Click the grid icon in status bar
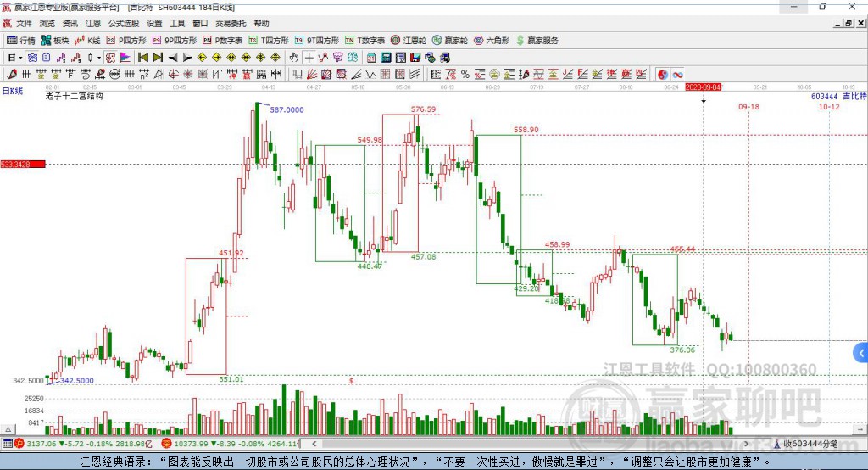Viewport: 868px width, 470px height. tap(7, 444)
